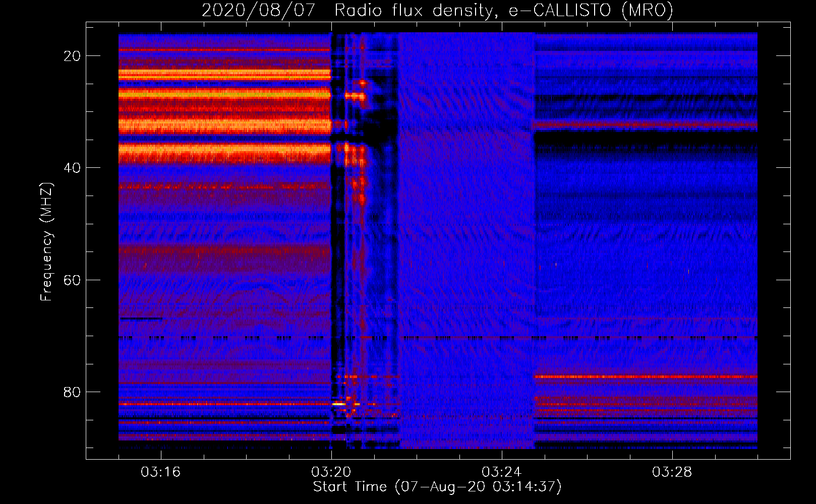Click the "03:24" time tick label
The width and height of the screenshot is (816, 504).
(502, 472)
